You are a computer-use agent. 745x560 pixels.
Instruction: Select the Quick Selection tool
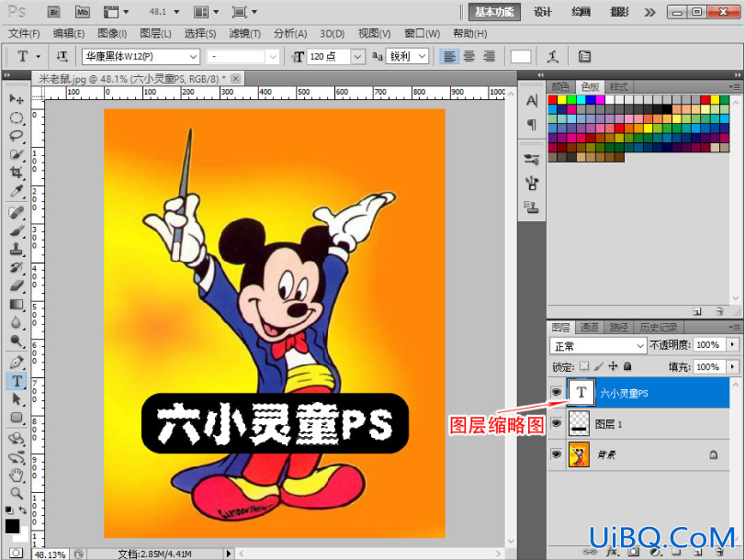(17, 154)
